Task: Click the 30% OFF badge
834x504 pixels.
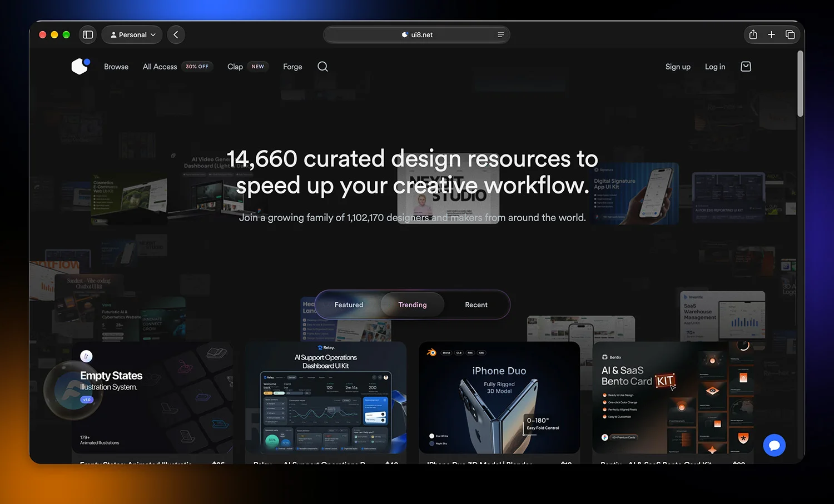Action: (197, 67)
